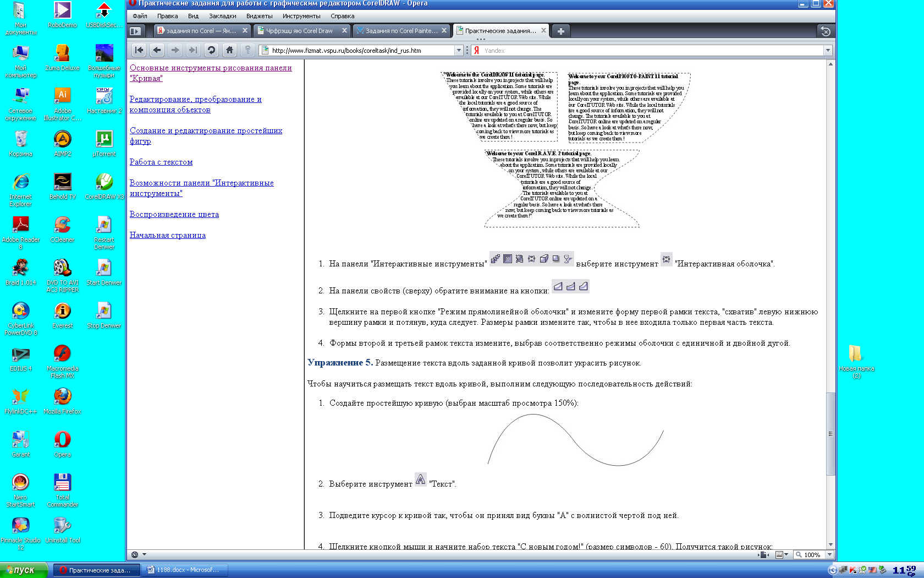Toggle the Opera side panel button
924x578 pixels.
click(x=135, y=31)
